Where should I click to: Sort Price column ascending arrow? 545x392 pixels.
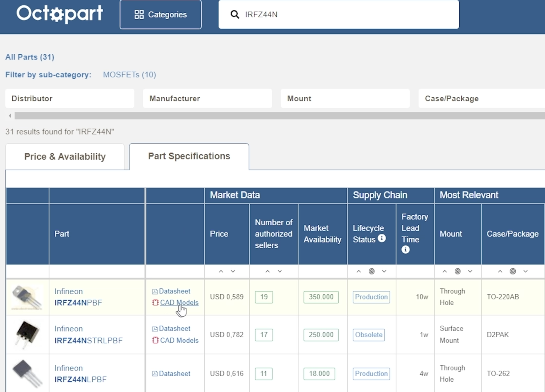[x=221, y=271]
